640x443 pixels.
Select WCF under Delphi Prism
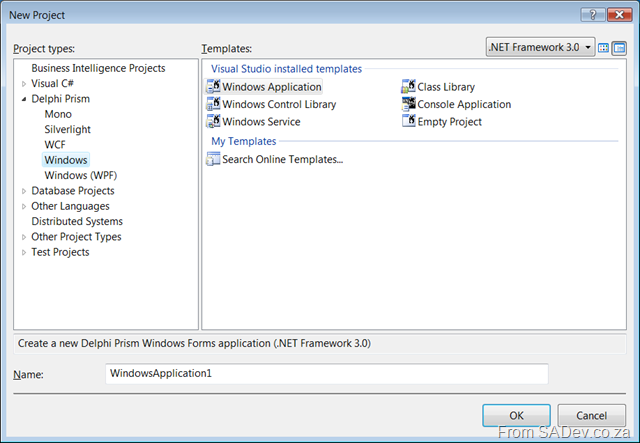click(55, 145)
